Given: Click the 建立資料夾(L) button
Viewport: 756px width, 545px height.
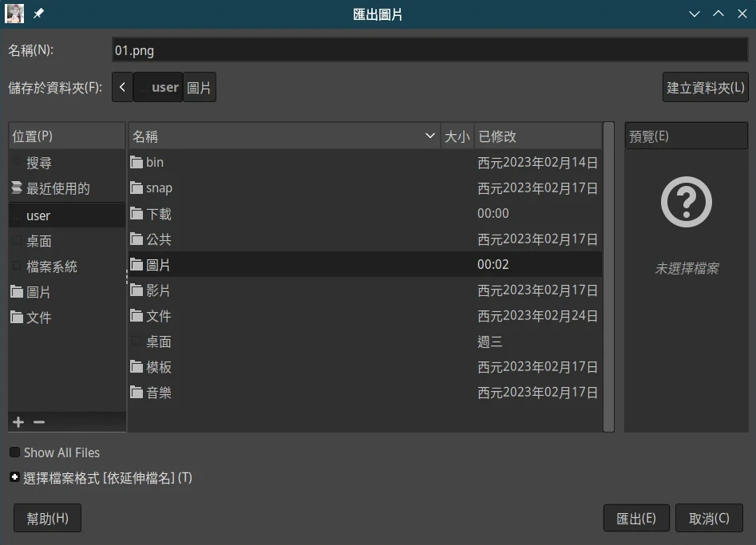Looking at the screenshot, I should click(705, 87).
